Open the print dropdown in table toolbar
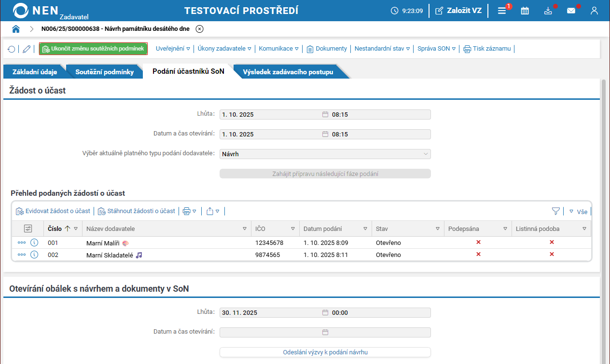 point(189,211)
